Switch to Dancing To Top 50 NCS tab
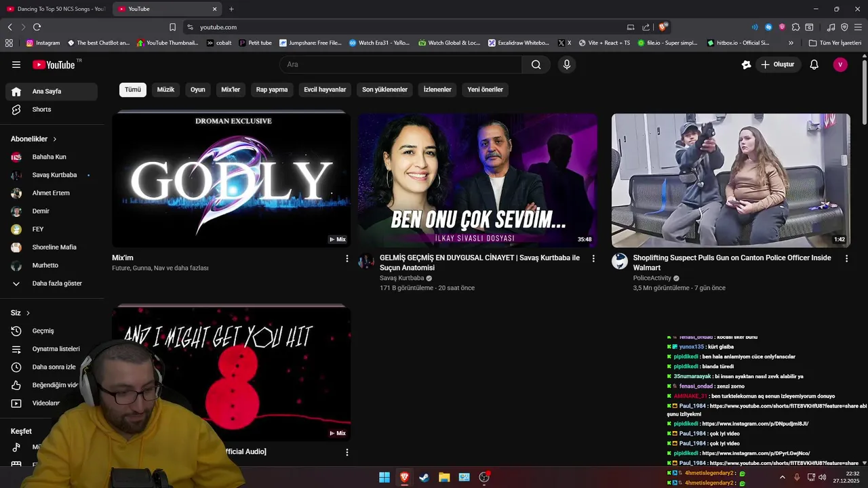 tap(56, 9)
